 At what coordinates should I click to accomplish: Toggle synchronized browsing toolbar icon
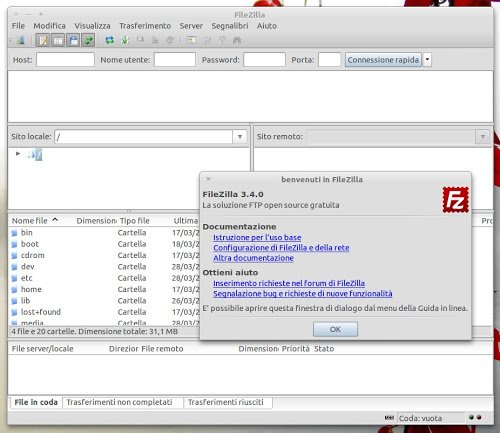pos(222,41)
